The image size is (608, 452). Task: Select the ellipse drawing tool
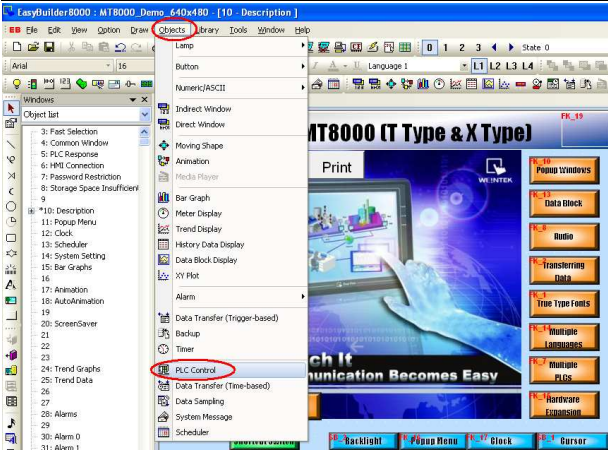[11, 206]
